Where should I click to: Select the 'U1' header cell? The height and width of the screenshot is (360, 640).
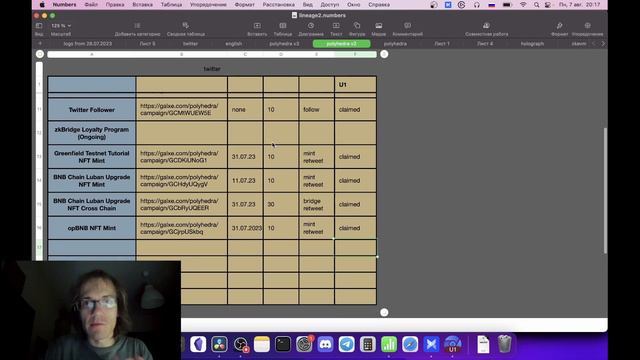pyautogui.click(x=355, y=84)
